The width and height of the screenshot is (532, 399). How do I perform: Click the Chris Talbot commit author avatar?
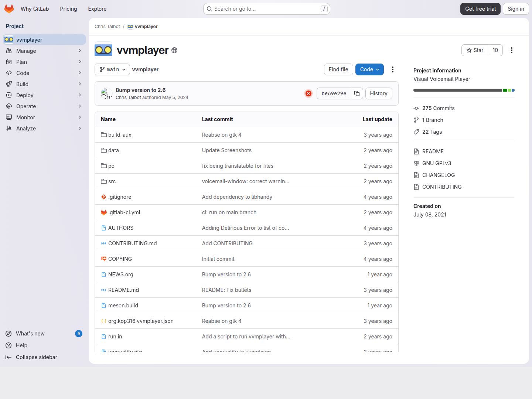tap(107, 93)
